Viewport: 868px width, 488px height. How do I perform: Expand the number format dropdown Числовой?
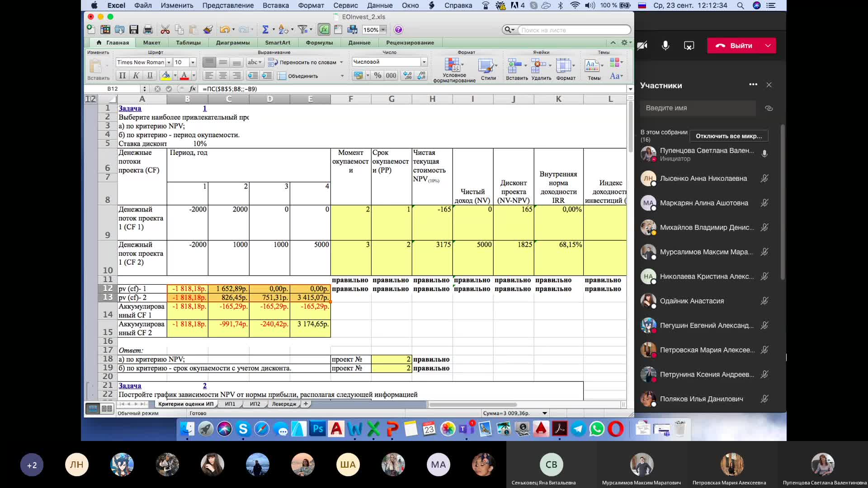pos(424,62)
